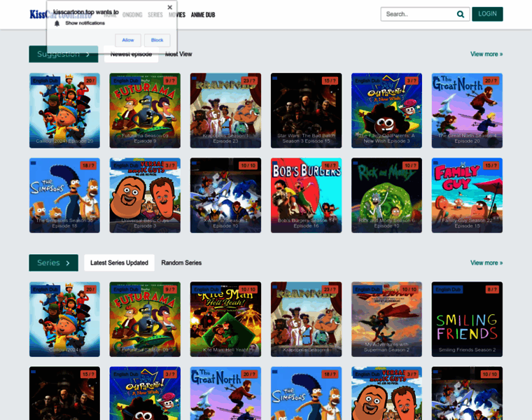Open The Simpsons Season 35 Episode 18

pyautogui.click(x=64, y=195)
